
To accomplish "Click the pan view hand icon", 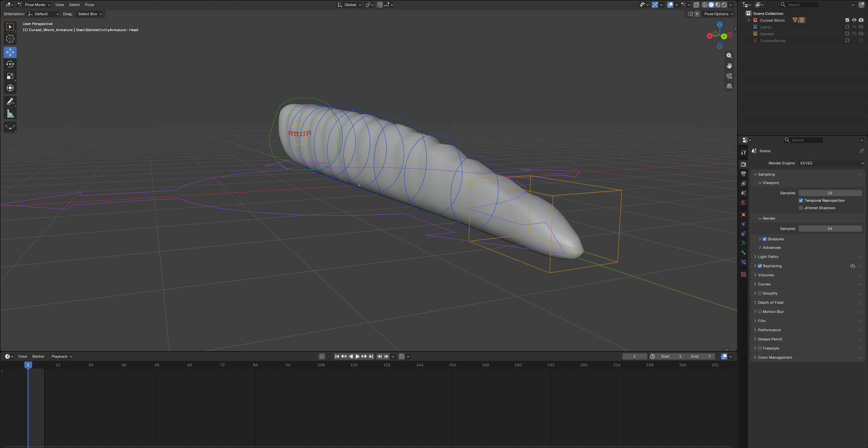I will click(729, 66).
